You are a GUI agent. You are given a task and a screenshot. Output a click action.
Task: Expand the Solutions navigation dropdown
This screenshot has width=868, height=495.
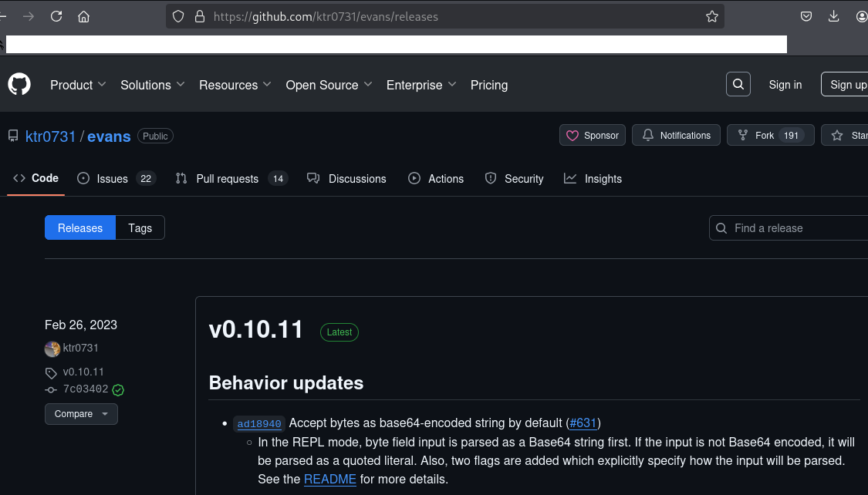click(152, 85)
